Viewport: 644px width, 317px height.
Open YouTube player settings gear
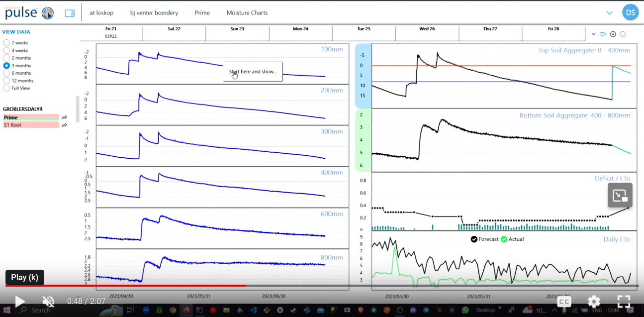click(x=594, y=301)
